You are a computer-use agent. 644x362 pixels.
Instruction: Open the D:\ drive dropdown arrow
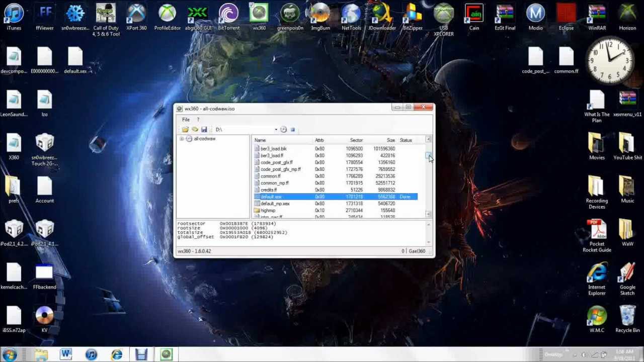pyautogui.click(x=276, y=130)
